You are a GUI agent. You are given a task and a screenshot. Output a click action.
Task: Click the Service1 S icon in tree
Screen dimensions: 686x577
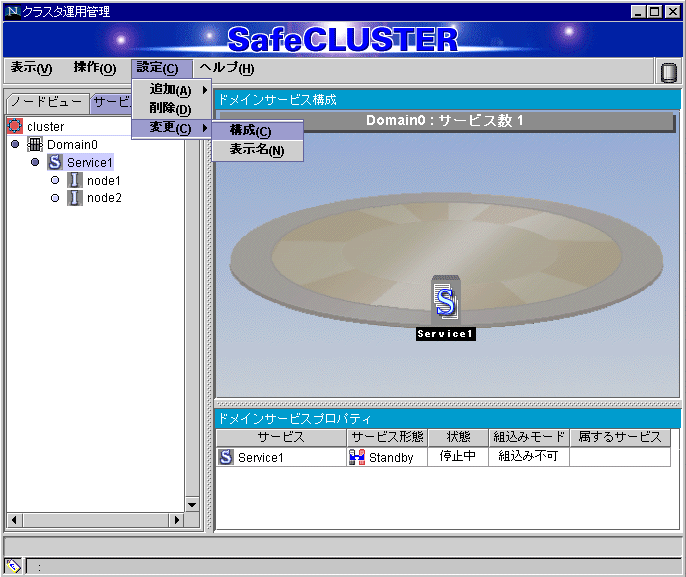[x=55, y=162]
